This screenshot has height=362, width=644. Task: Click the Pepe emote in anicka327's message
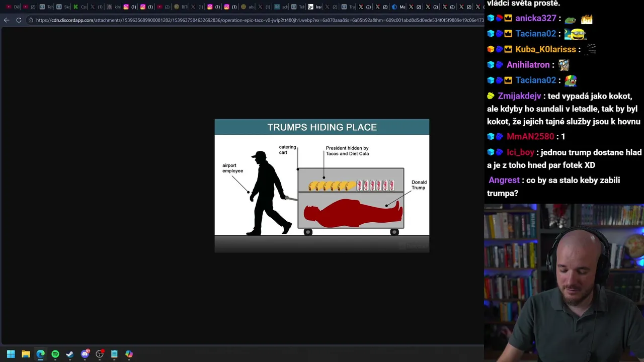570,19
